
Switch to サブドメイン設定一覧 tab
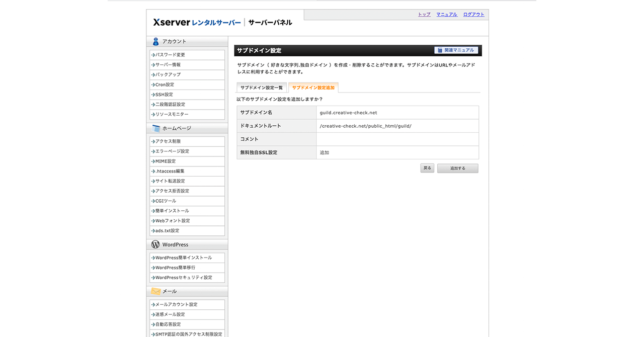[261, 88]
